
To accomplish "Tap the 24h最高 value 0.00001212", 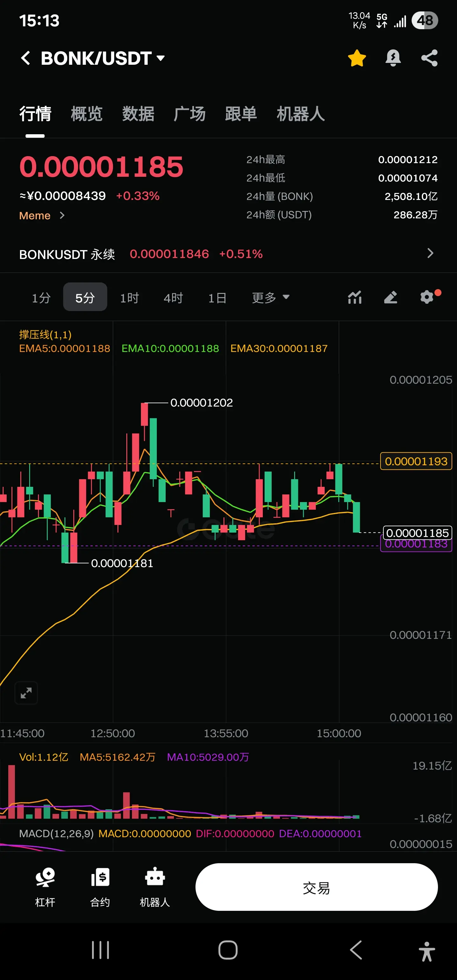I will pos(407,159).
